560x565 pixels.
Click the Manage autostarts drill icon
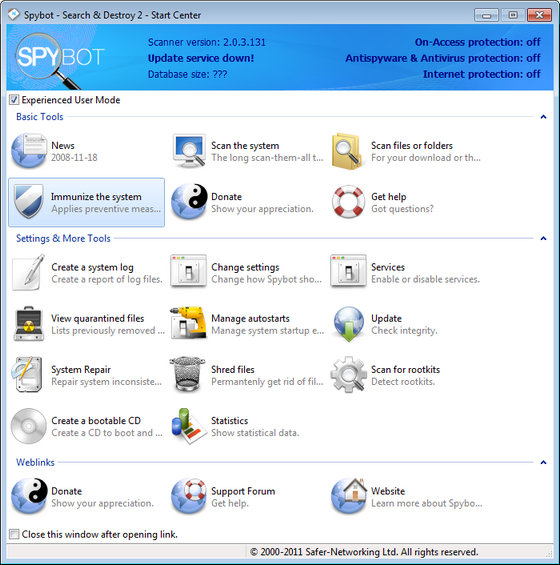188,323
